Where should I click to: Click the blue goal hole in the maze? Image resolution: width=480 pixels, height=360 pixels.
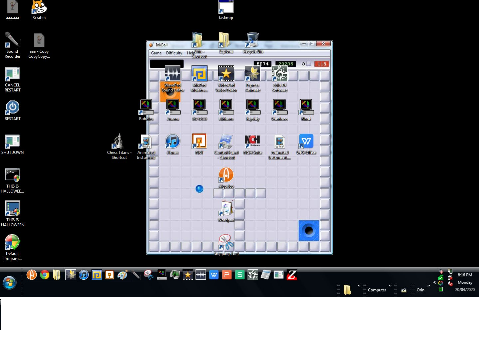pos(309,230)
